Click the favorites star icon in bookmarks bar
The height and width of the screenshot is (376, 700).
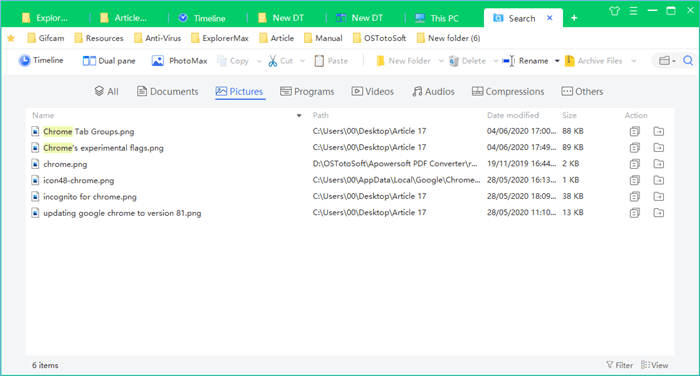(x=11, y=38)
